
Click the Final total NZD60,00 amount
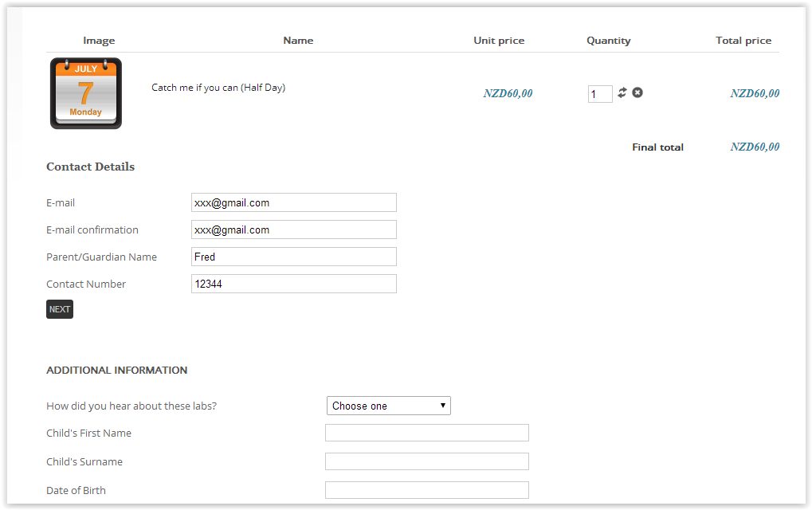click(755, 147)
